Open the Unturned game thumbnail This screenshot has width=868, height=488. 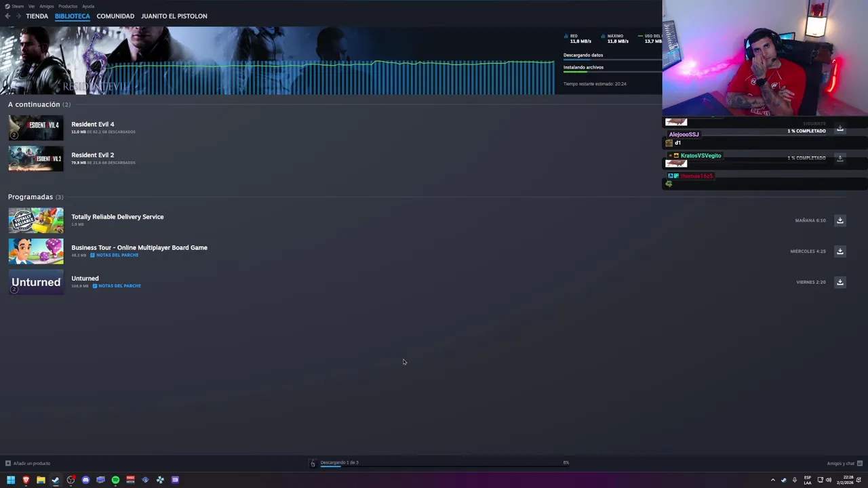pos(36,282)
